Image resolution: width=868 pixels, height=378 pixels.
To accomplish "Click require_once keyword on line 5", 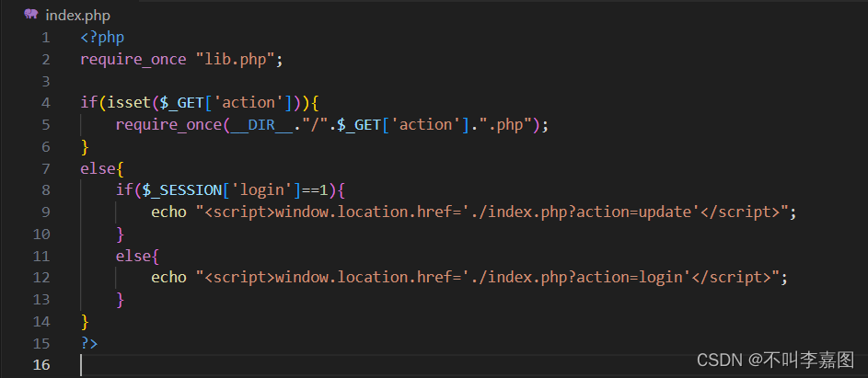I will (x=168, y=126).
